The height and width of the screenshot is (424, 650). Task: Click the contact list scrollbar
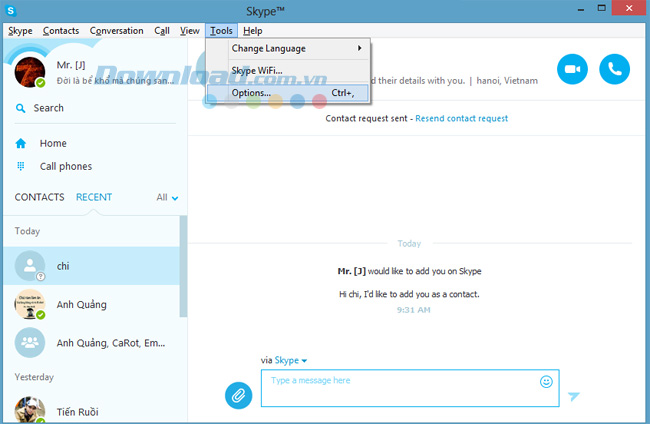[183, 266]
